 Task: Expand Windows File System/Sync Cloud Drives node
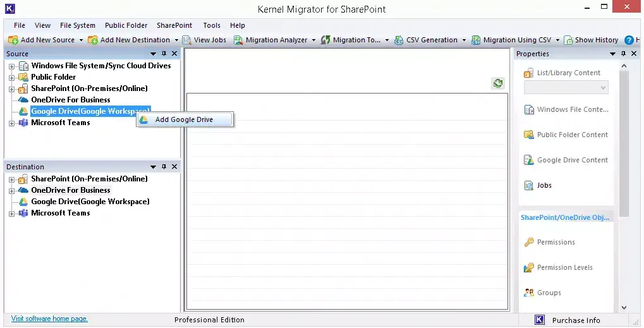tap(12, 66)
